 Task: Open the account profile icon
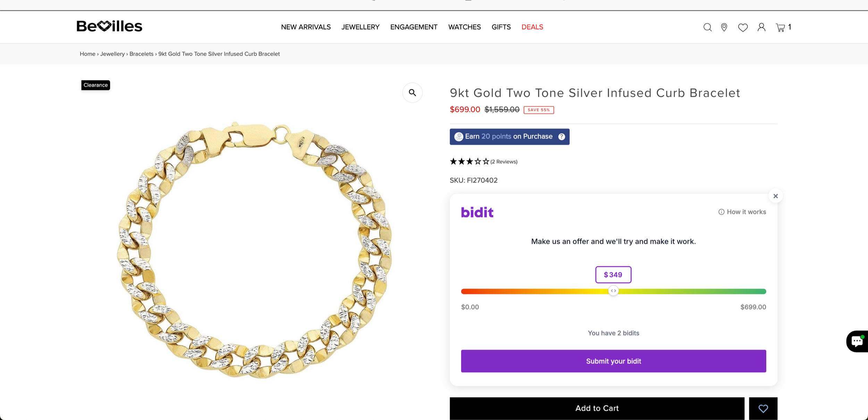pos(761,27)
